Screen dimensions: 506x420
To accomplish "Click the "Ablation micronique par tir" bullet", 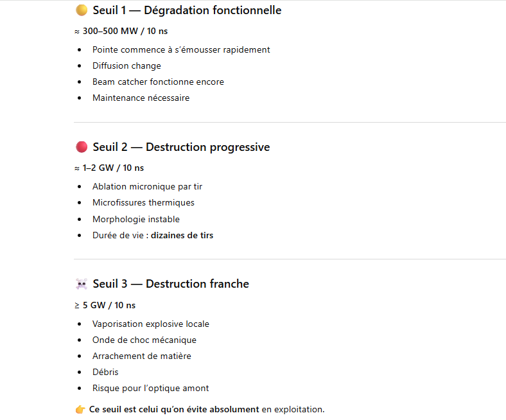I will click(147, 186).
